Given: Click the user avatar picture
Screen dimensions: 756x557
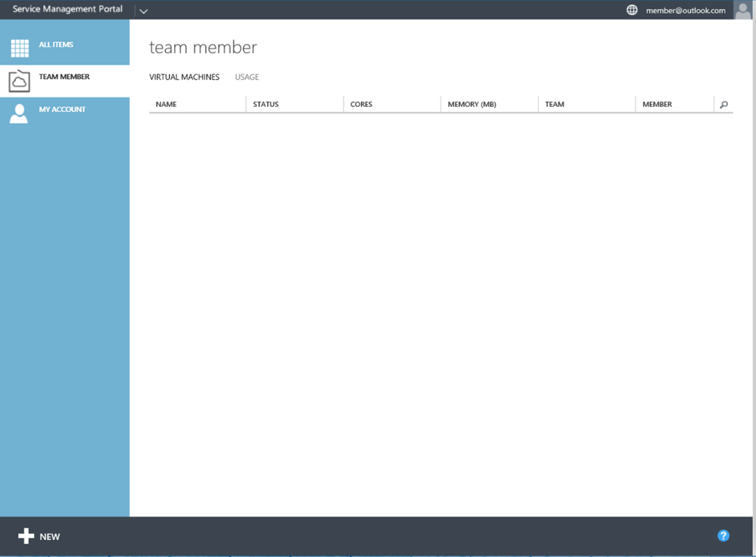Looking at the screenshot, I should [x=743, y=10].
